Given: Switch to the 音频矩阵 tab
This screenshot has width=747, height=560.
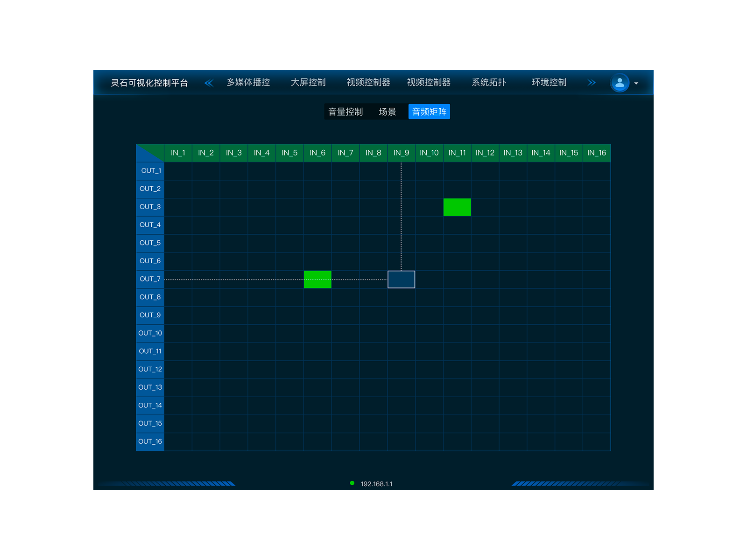Looking at the screenshot, I should tap(429, 112).
